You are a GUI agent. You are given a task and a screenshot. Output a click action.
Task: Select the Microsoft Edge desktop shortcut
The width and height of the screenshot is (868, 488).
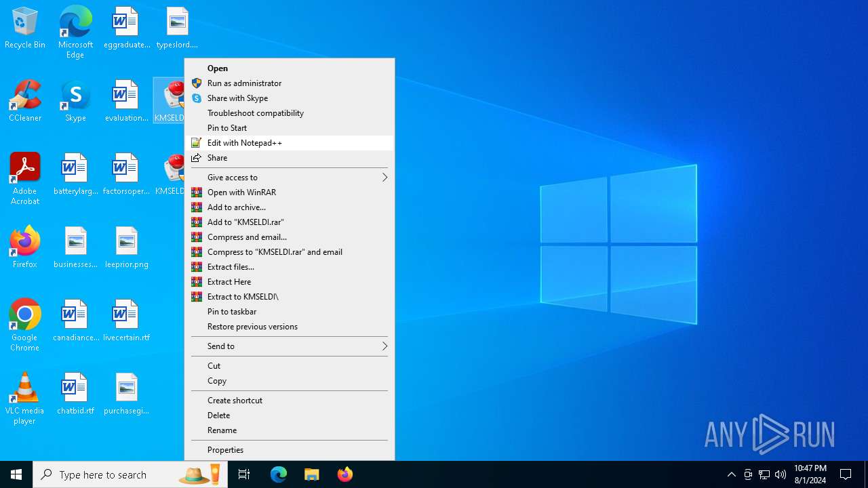pyautogui.click(x=75, y=32)
